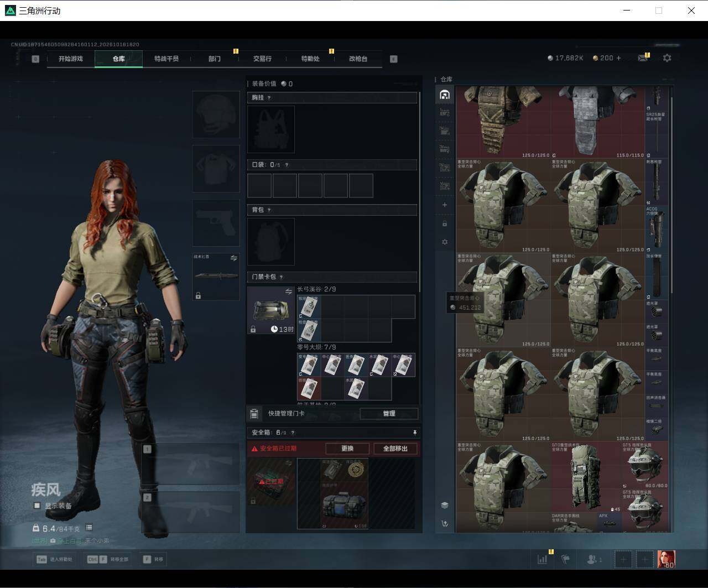Add a new warehouse expansion slot
The image size is (708, 588).
coord(444,205)
